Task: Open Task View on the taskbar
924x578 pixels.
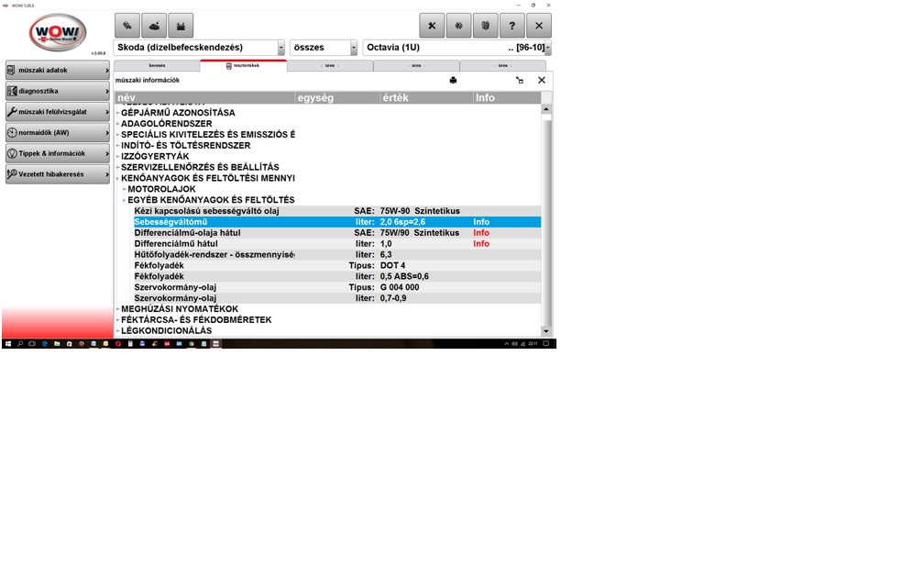Action: pyautogui.click(x=32, y=343)
